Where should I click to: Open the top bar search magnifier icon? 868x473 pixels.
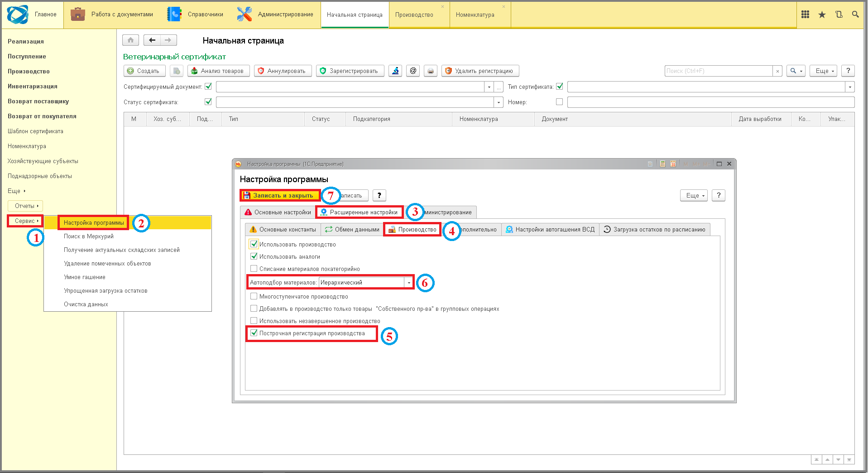(855, 14)
